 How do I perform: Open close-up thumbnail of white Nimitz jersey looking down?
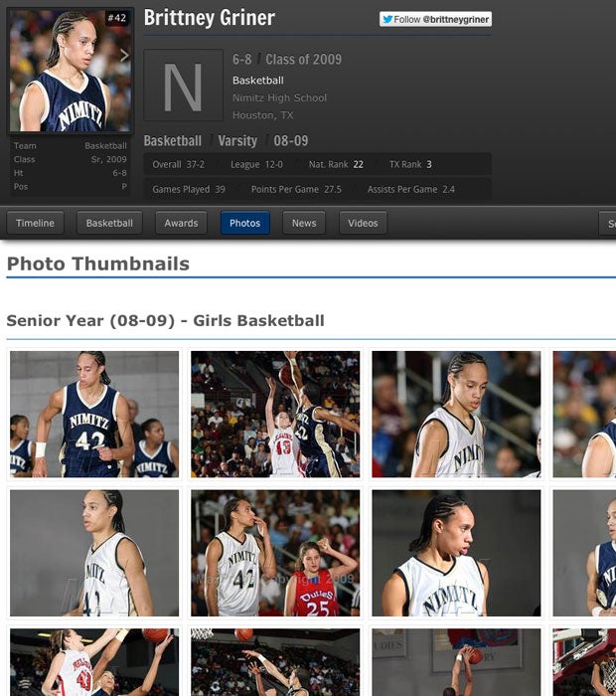coord(456,553)
